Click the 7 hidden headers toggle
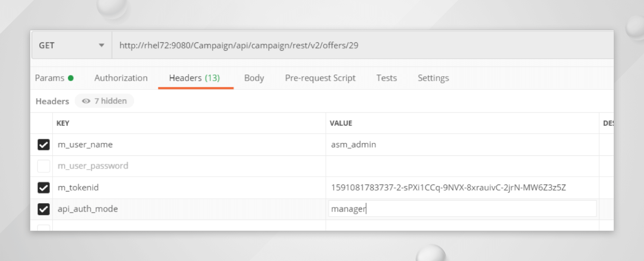 [x=104, y=101]
